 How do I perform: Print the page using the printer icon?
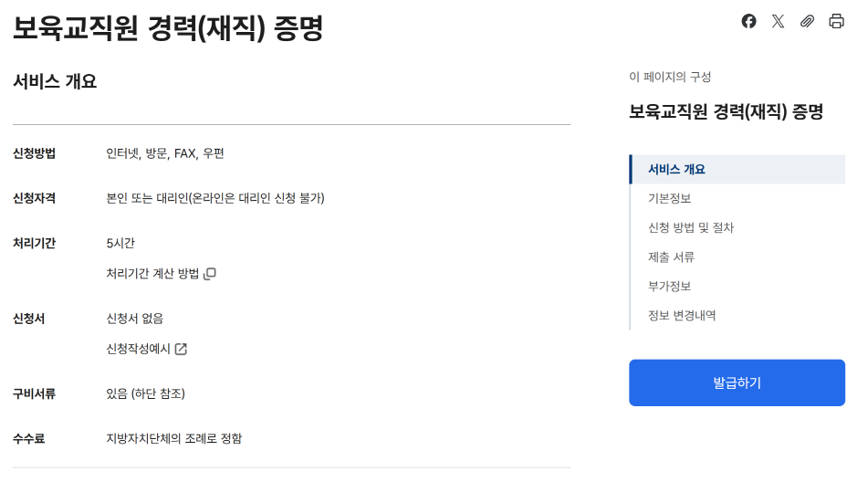coord(836,21)
